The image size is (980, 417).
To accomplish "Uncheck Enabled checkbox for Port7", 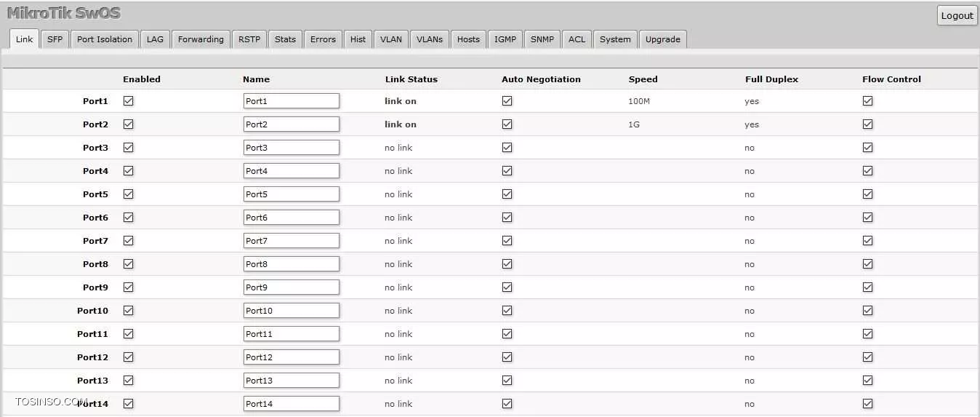I will (x=129, y=241).
